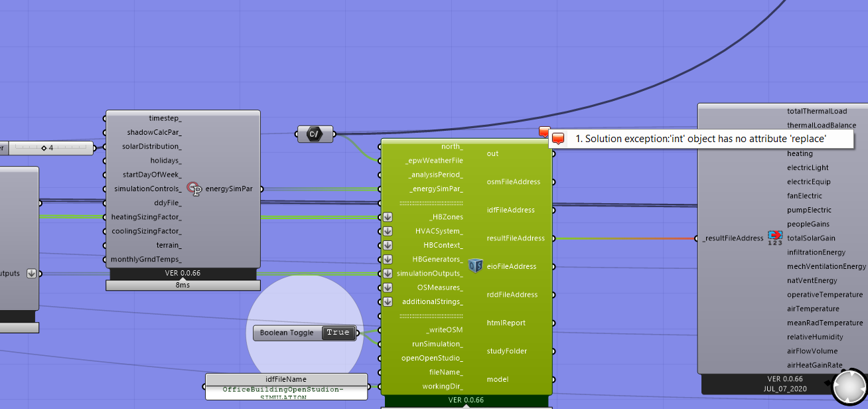868x409 pixels.
Task: Click the solution exception error message
Action: [700, 139]
